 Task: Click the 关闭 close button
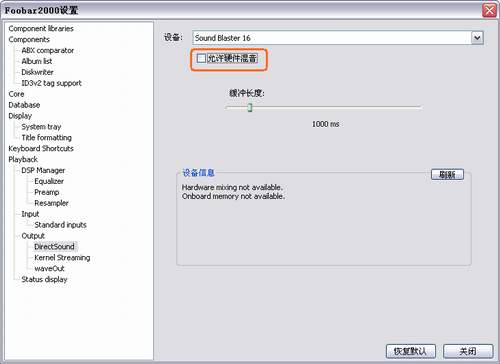(x=468, y=351)
